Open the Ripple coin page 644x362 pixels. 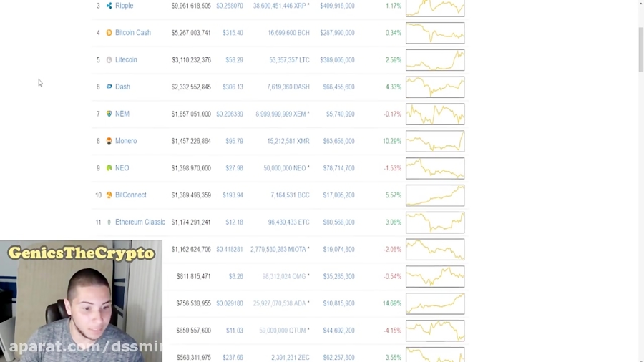point(124,6)
